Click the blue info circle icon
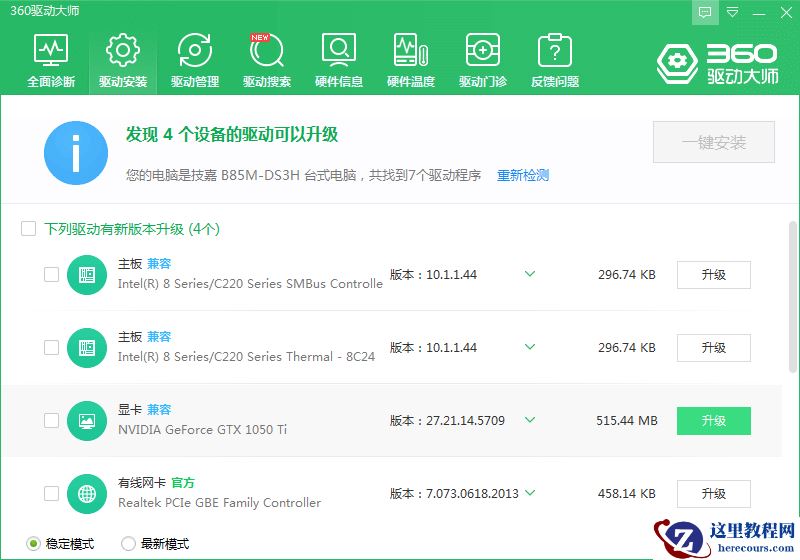Screen dimensions: 800x560 pyautogui.click(x=76, y=152)
